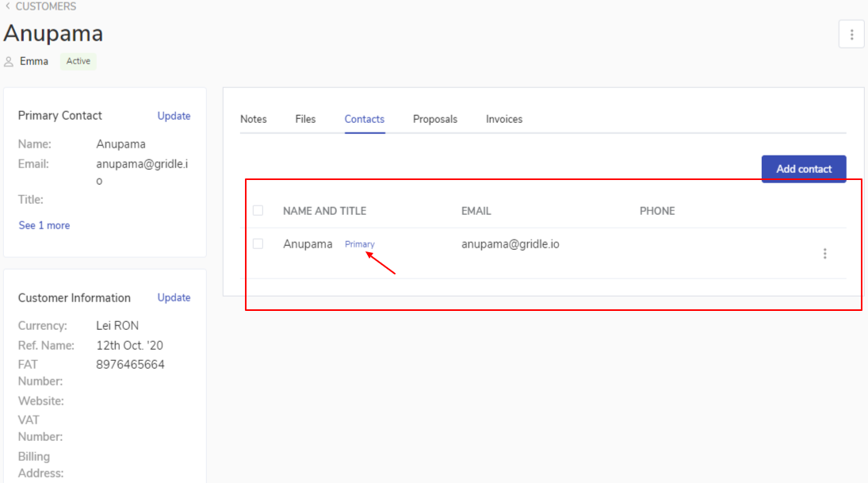
Task: Expand Primary Contact with See 1 more
Action: tap(44, 225)
